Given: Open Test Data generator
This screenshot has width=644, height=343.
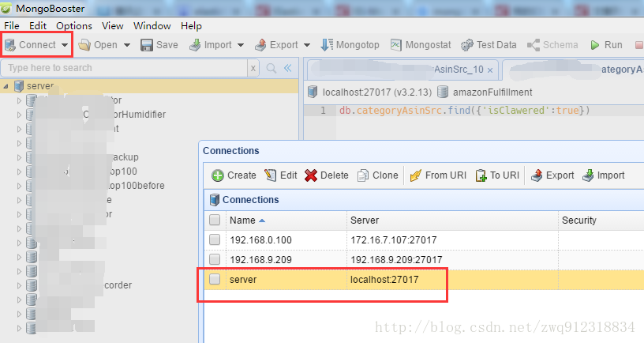Looking at the screenshot, I should pyautogui.click(x=489, y=45).
